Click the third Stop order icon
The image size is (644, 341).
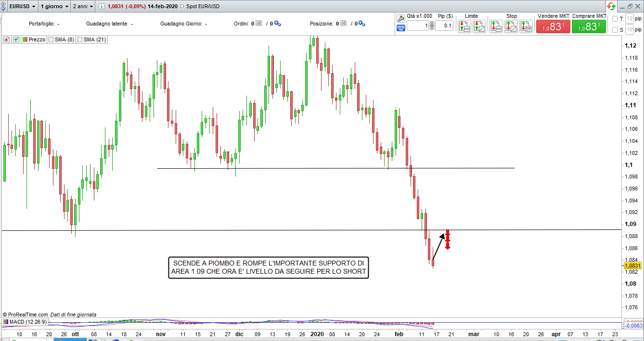526,26
